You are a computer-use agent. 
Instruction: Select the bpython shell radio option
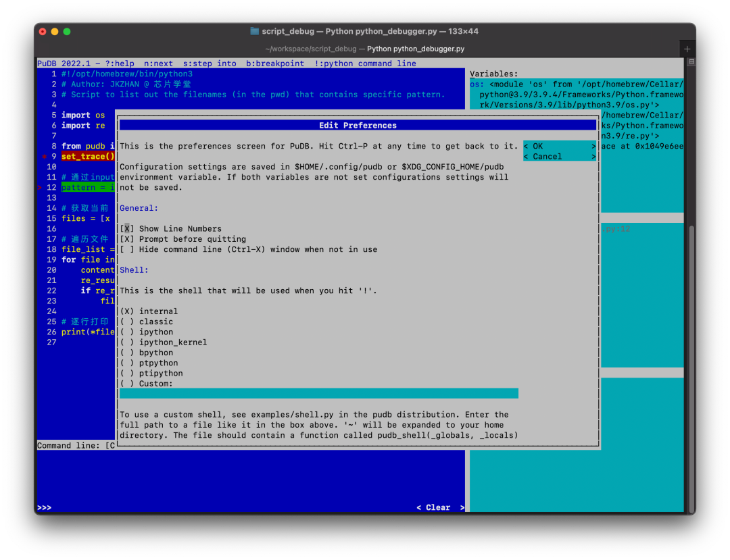126,353
